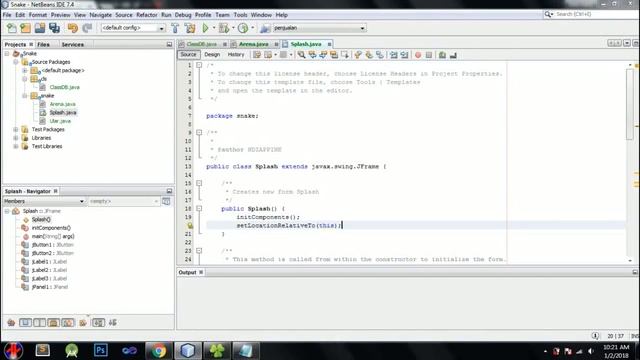This screenshot has width=640, height=360.
Task: Click the Redo arrow icon
Action: click(x=87, y=28)
